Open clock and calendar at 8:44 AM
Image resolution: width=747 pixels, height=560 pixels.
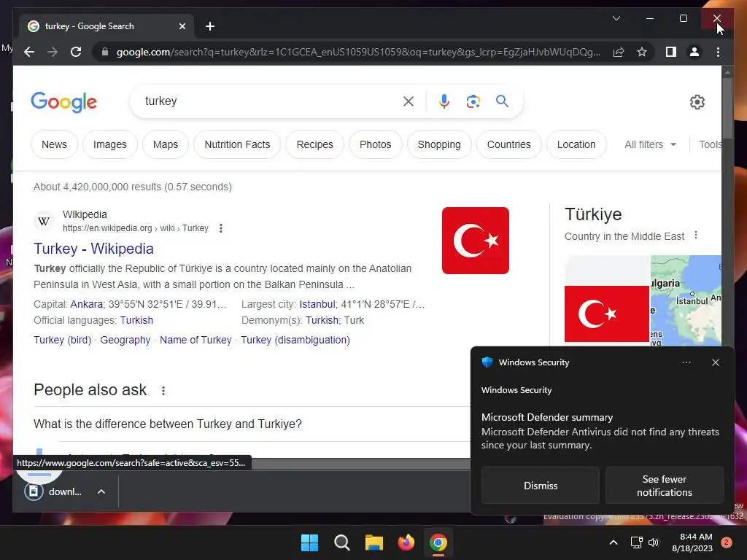pos(692,542)
